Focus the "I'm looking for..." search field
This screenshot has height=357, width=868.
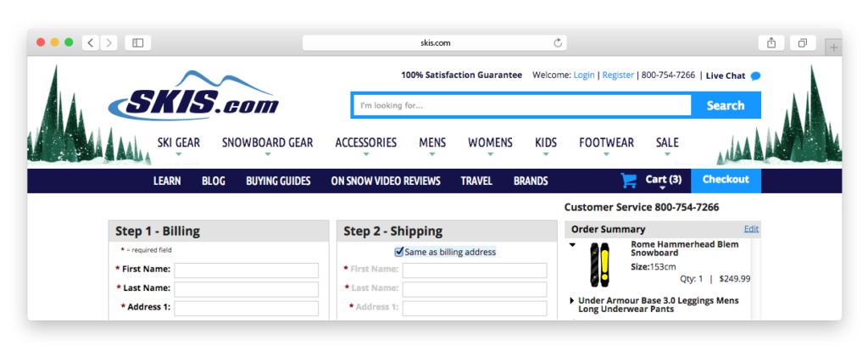[x=522, y=105]
